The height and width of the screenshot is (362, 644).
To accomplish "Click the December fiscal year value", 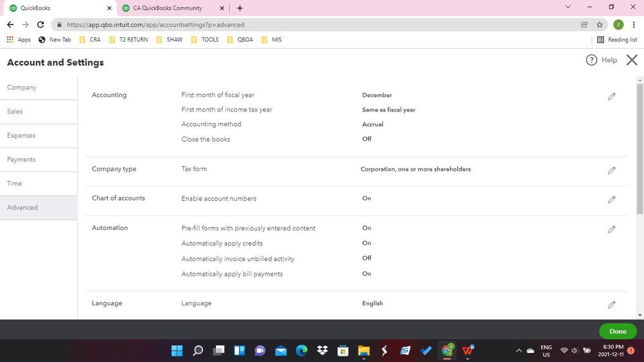I will tap(377, 95).
